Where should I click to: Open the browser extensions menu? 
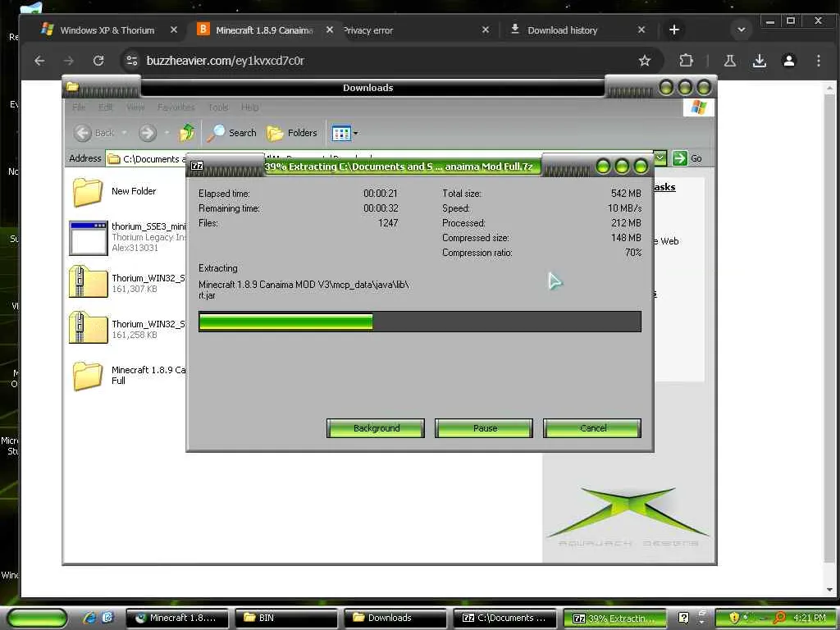tap(686, 61)
